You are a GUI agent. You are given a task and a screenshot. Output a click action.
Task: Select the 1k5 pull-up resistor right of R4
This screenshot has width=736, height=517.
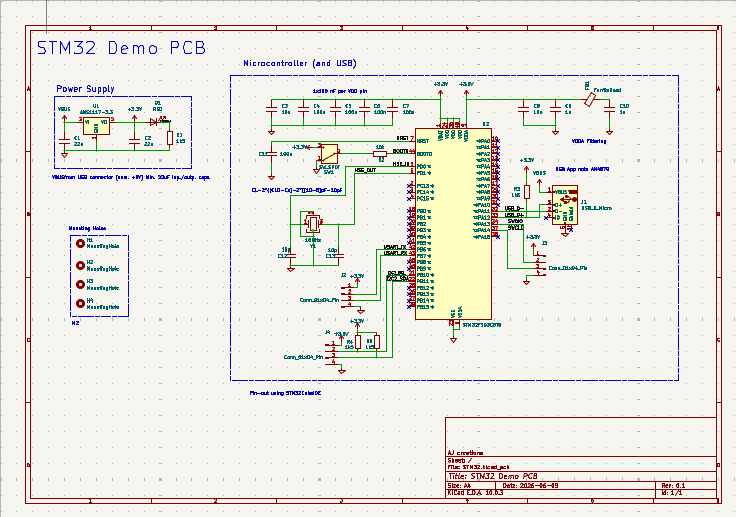[376, 342]
